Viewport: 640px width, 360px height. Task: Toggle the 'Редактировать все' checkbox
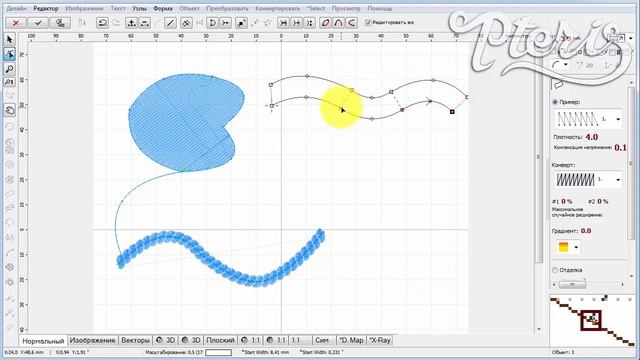pyautogui.click(x=368, y=23)
